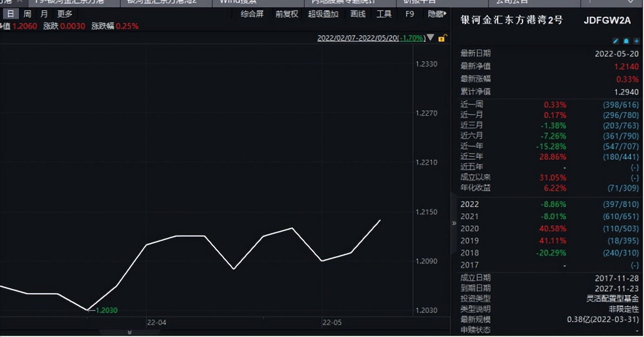This screenshot has height=337, width=644.
Task: Click the bottom timeline scroll handle
Action: click(x=130, y=332)
